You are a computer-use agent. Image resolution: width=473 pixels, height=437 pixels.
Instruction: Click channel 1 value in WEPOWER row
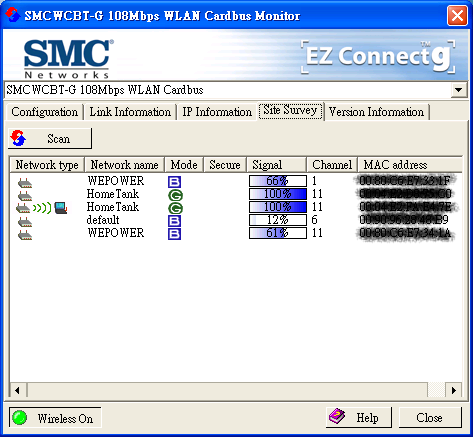314,181
